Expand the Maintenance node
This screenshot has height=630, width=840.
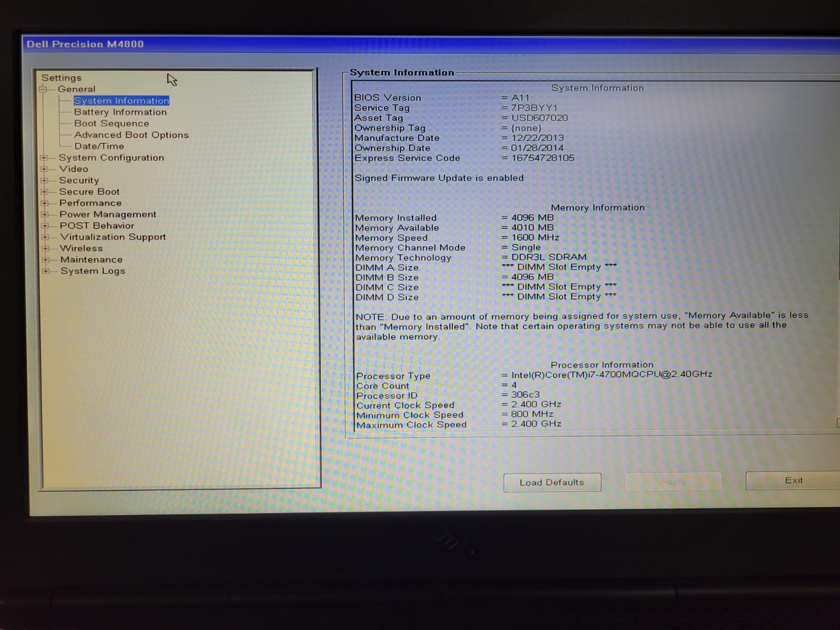coord(46,260)
